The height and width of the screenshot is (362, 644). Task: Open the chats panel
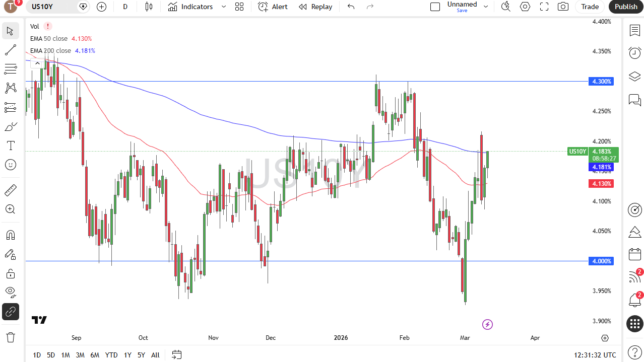[634, 99]
